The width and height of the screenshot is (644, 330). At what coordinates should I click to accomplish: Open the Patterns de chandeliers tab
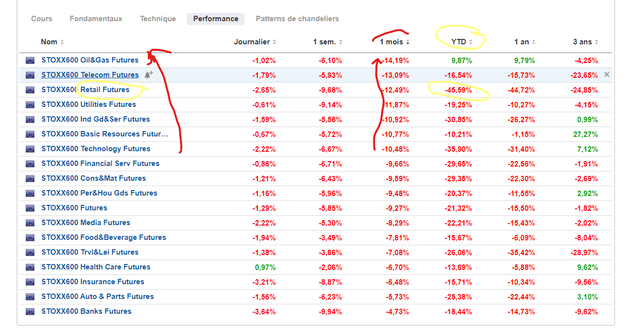pos(297,19)
